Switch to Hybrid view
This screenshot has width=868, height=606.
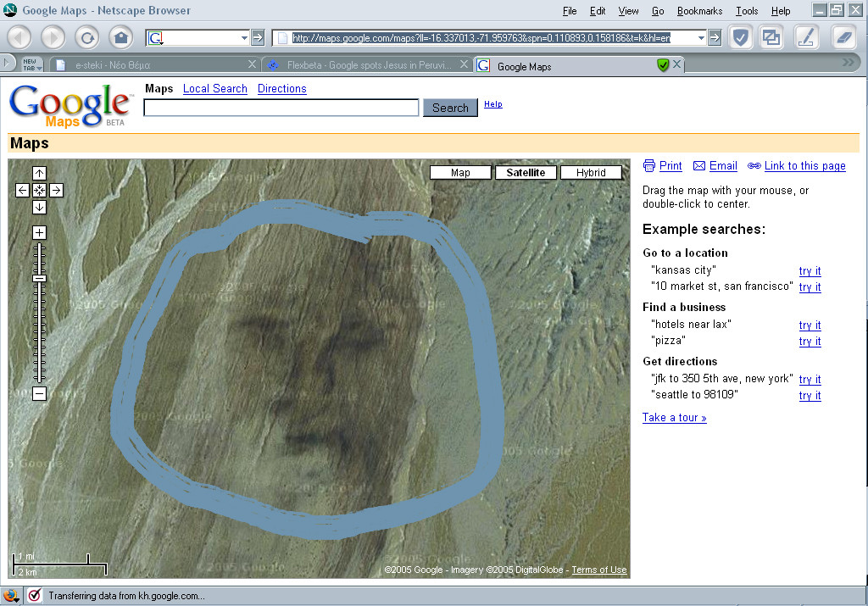(591, 173)
